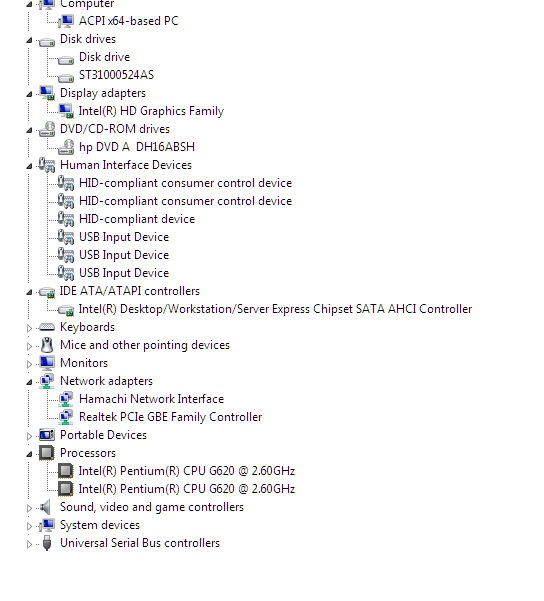Collapse the Human Interface Devices node
Viewport: 544px width, 601px height.
[x=29, y=167]
